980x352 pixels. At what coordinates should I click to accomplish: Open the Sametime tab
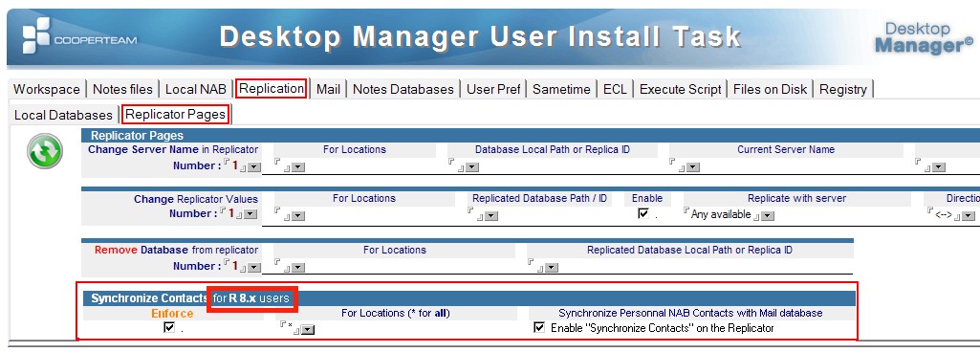pos(561,89)
